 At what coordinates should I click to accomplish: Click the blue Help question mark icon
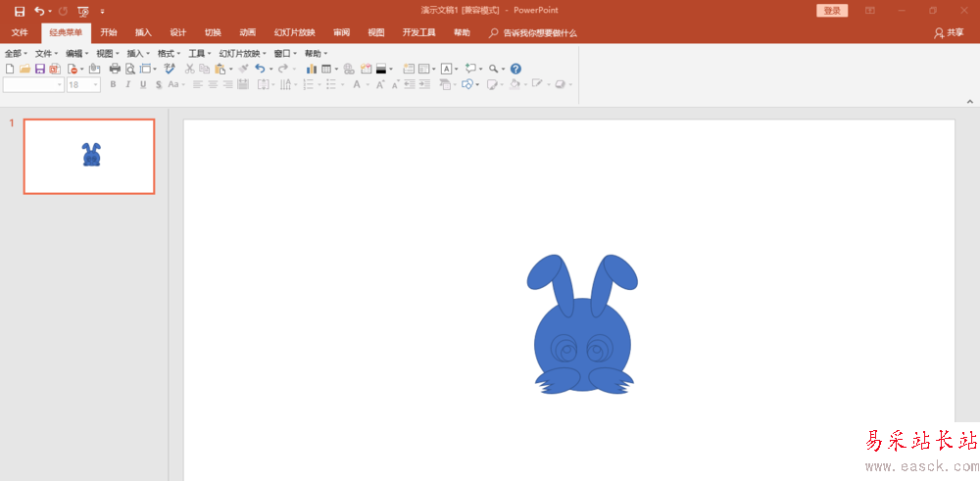point(515,69)
